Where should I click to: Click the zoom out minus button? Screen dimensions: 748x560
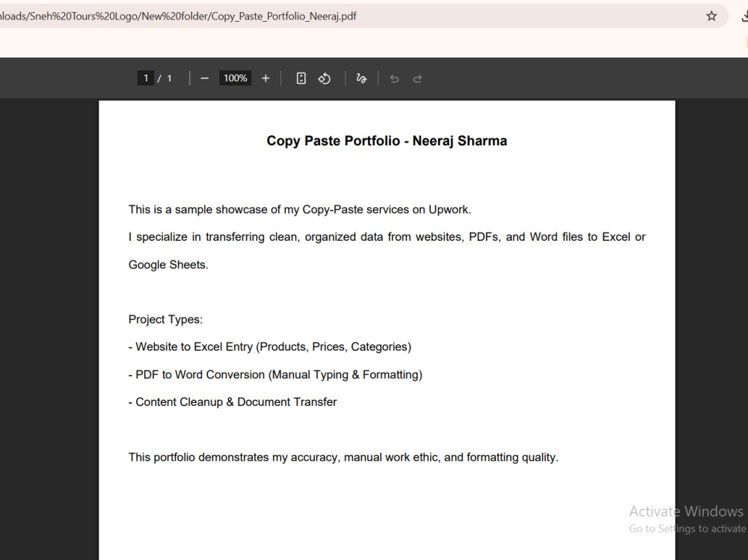205,79
